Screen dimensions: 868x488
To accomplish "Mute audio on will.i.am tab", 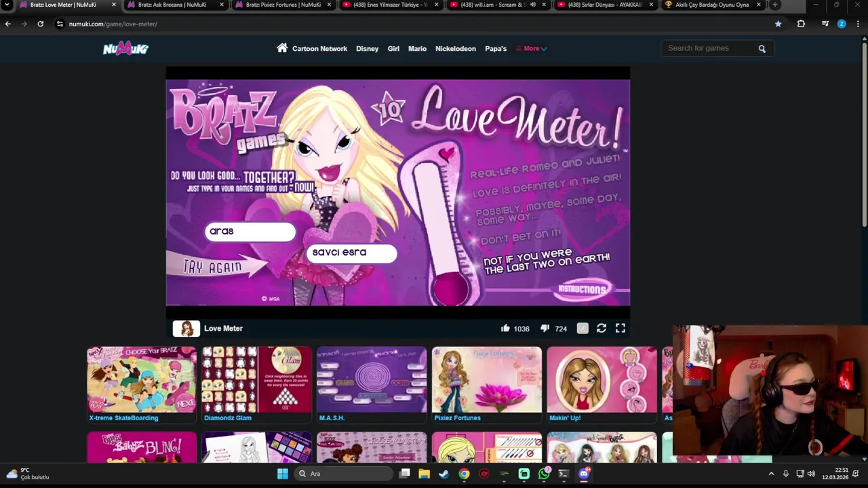I will click(x=533, y=5).
